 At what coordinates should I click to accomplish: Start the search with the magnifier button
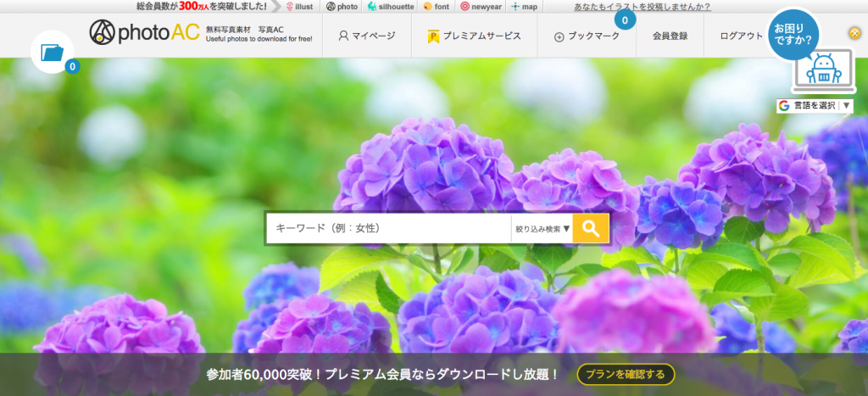591,228
